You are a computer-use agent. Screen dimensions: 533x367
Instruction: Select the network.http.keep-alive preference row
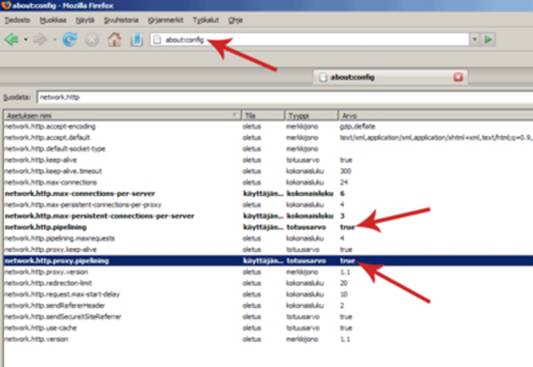(268, 160)
